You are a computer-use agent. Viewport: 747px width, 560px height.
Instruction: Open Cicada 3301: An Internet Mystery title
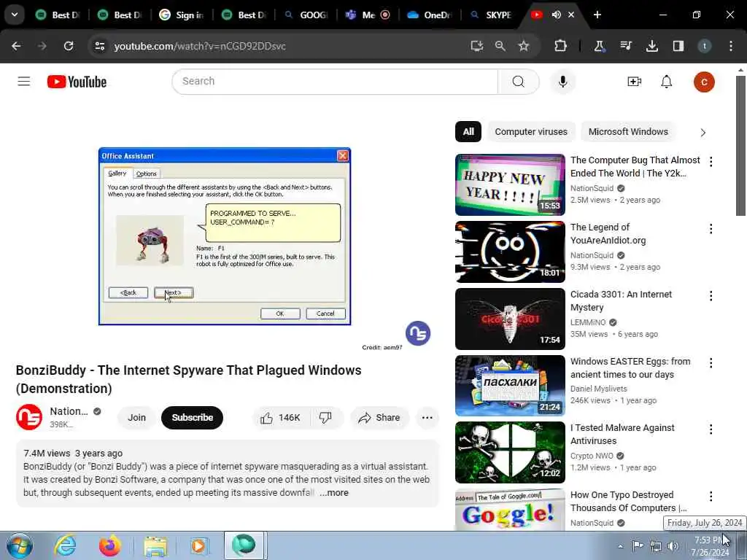[621, 301]
